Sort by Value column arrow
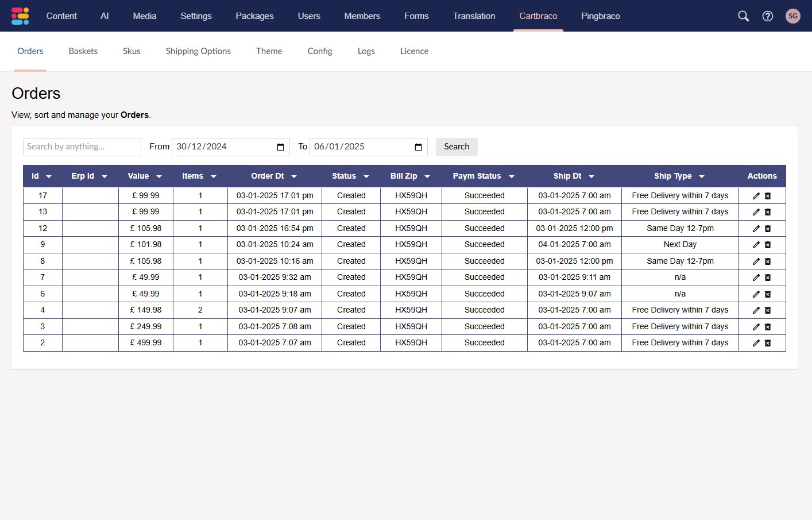 [159, 176]
